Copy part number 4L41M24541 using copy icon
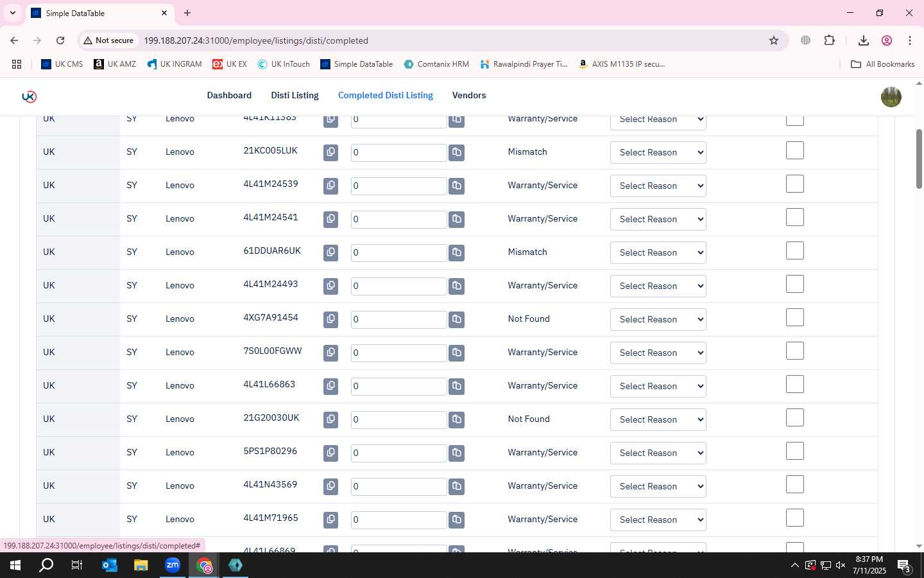924x578 pixels. tap(330, 219)
